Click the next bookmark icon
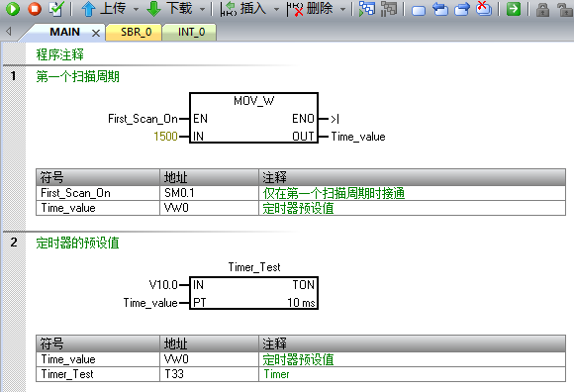This screenshot has width=574, height=392. [462, 9]
